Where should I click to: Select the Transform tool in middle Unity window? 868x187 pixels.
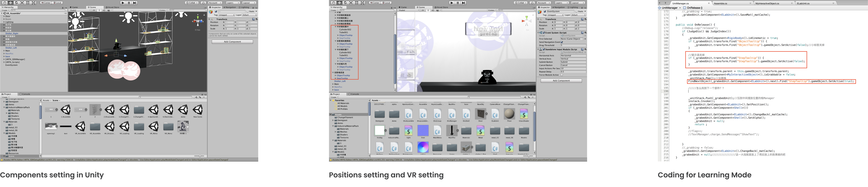(x=362, y=3)
